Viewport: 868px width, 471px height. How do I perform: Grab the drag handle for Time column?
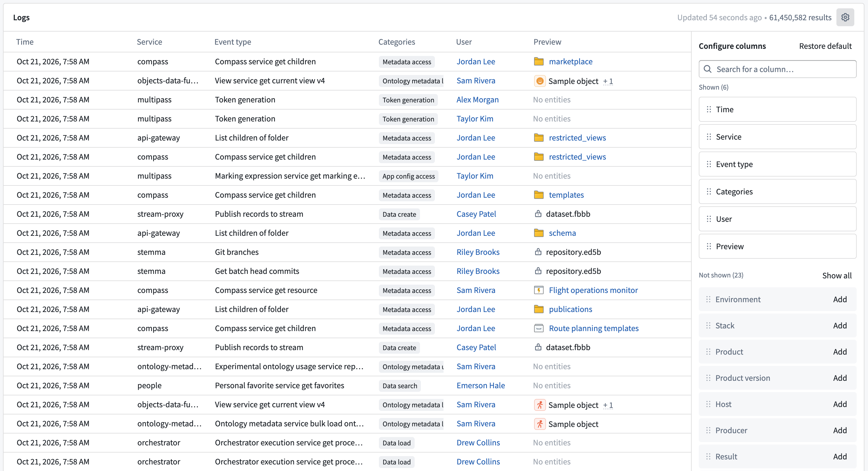pos(709,110)
